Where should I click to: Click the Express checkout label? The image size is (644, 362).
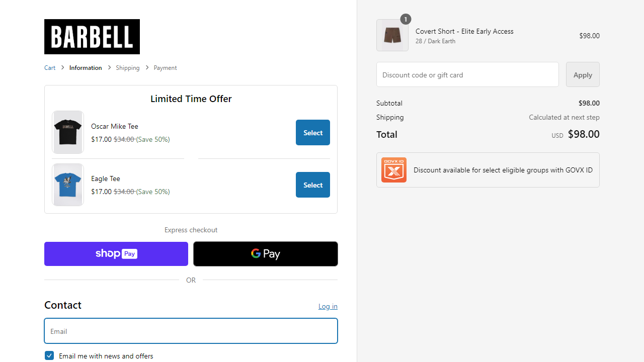191,230
